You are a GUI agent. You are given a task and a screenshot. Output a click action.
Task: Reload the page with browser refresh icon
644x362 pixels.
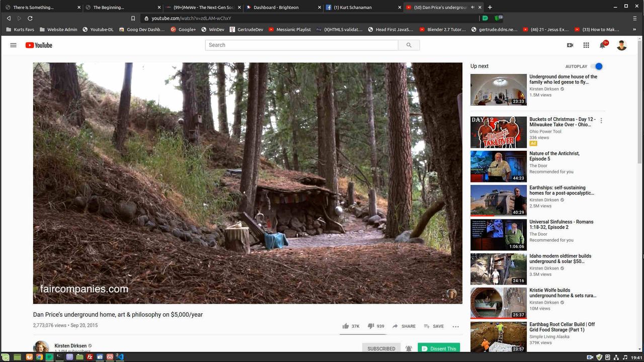tap(30, 18)
